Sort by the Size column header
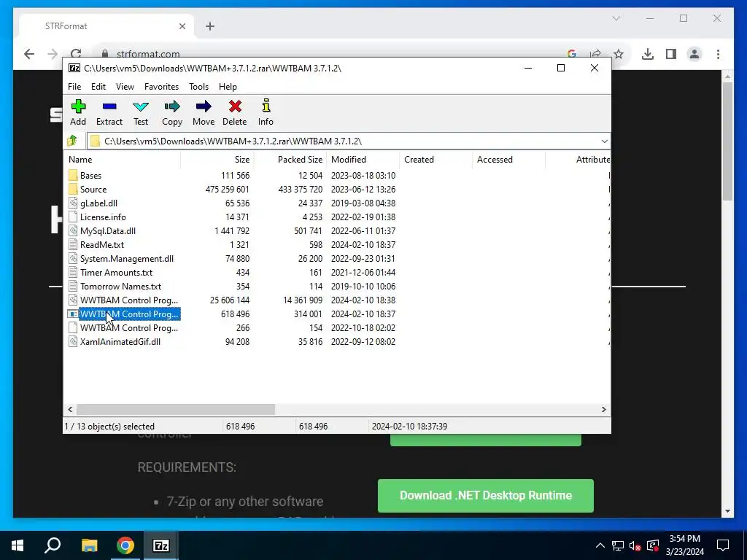The height and width of the screenshot is (560, 747). tap(217, 160)
